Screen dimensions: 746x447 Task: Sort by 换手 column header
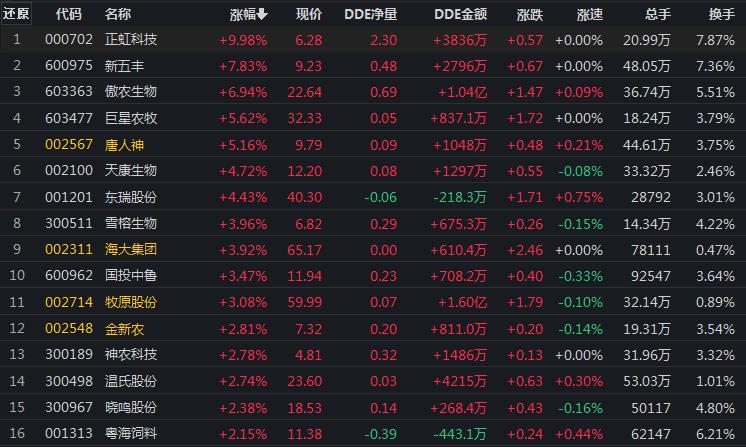pos(721,14)
